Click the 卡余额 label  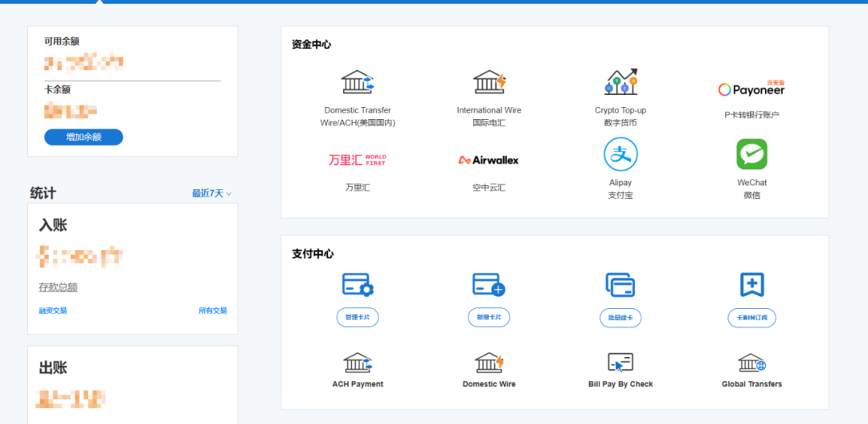[x=58, y=90]
